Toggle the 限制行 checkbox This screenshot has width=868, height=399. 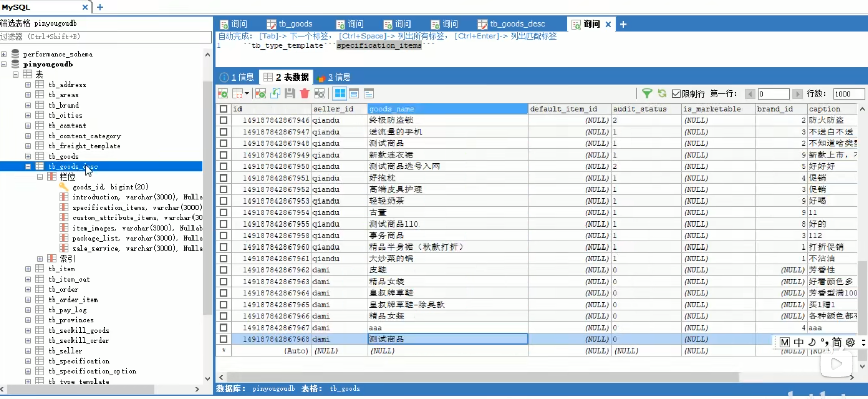[677, 94]
